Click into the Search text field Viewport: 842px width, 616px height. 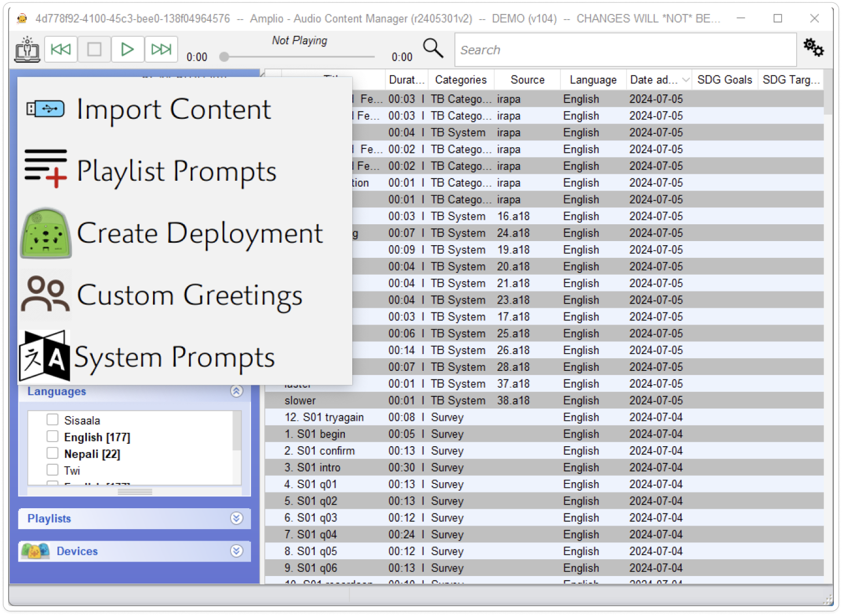(626, 50)
